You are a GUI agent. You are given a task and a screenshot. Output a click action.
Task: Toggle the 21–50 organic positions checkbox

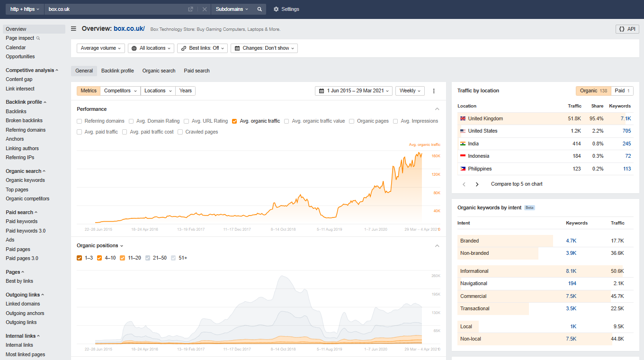(148, 258)
